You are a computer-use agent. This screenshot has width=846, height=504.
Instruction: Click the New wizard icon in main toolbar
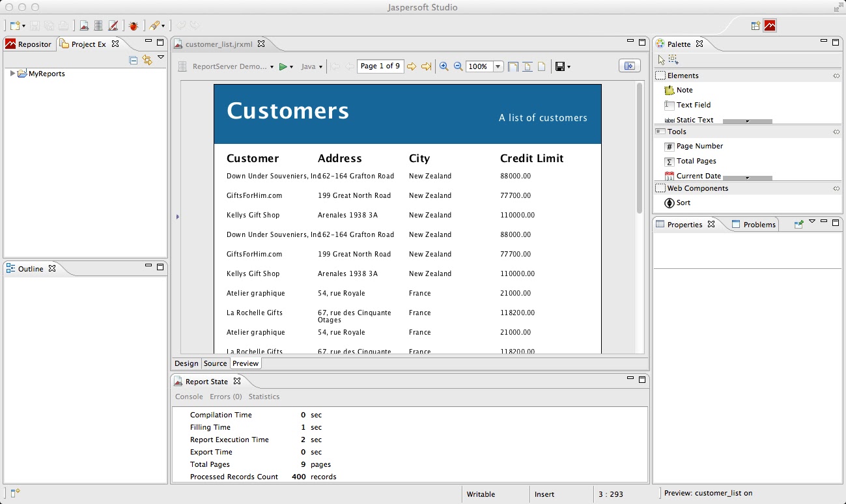(15, 26)
